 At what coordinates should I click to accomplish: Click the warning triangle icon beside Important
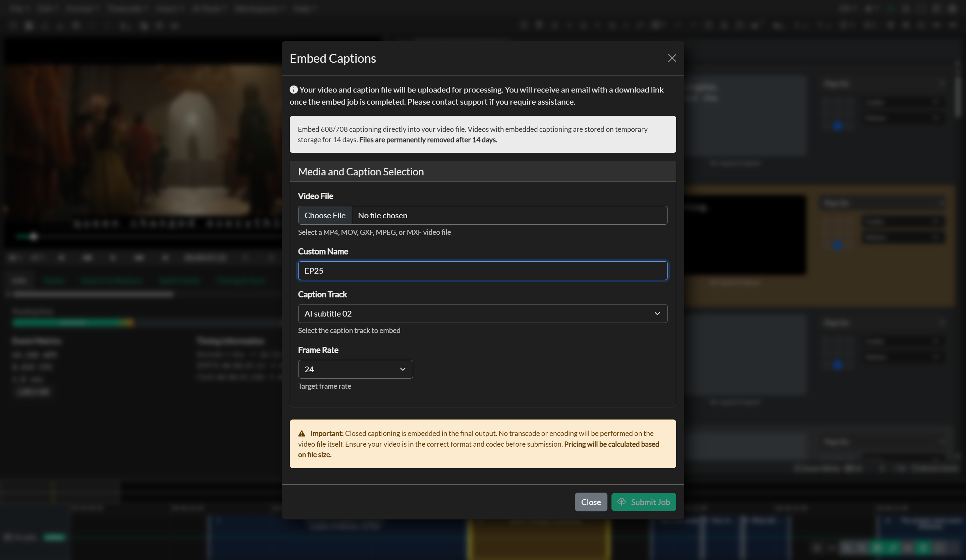(302, 434)
